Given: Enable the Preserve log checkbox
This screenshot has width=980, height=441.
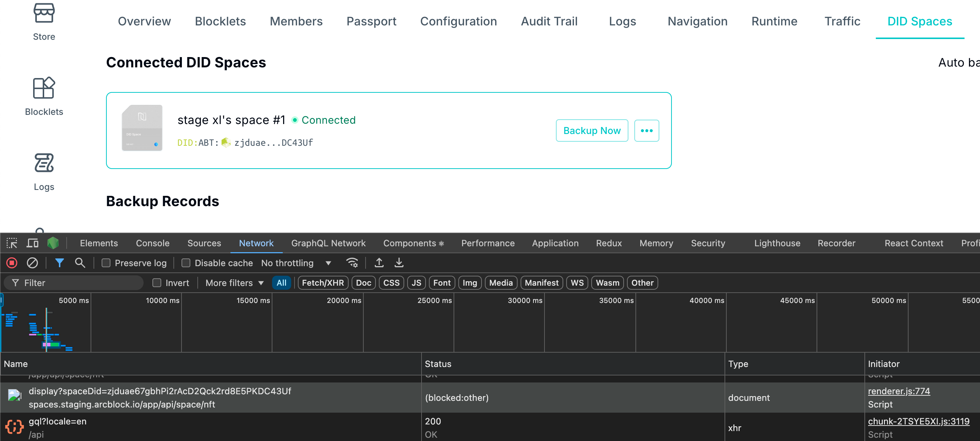Looking at the screenshot, I should pos(106,263).
